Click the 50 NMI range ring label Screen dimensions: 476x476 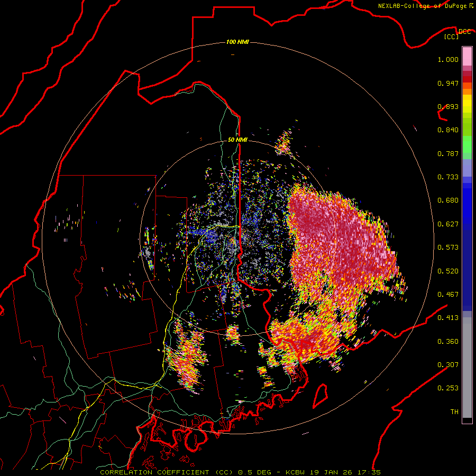coord(237,140)
